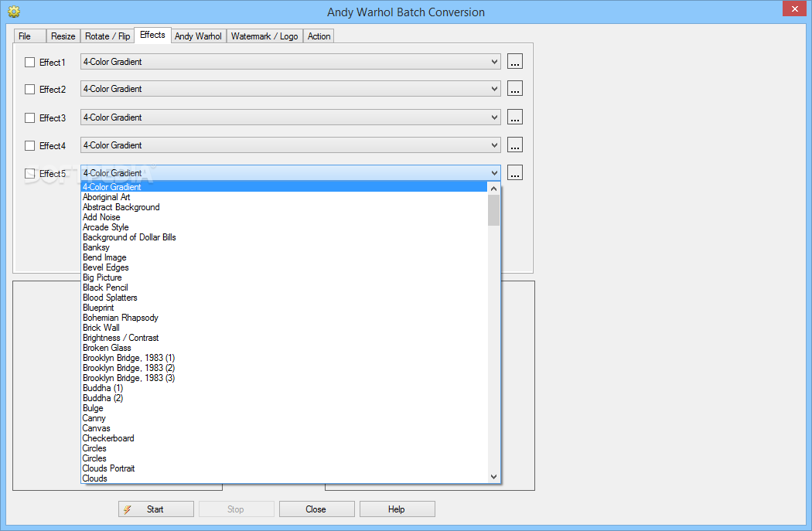Click the dropdown list scrollbar thumb
The height and width of the screenshot is (531, 812).
pyautogui.click(x=493, y=211)
